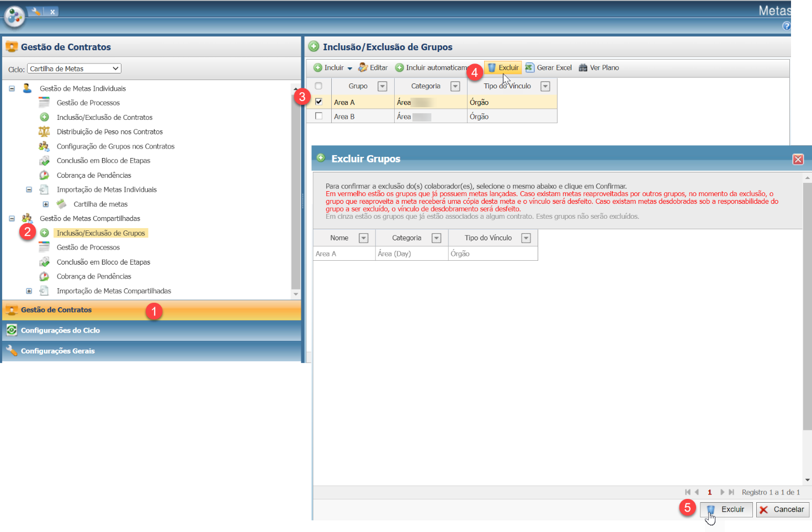Click the Cancelar button in dialog
The width and height of the screenshot is (812, 532).
click(x=783, y=509)
